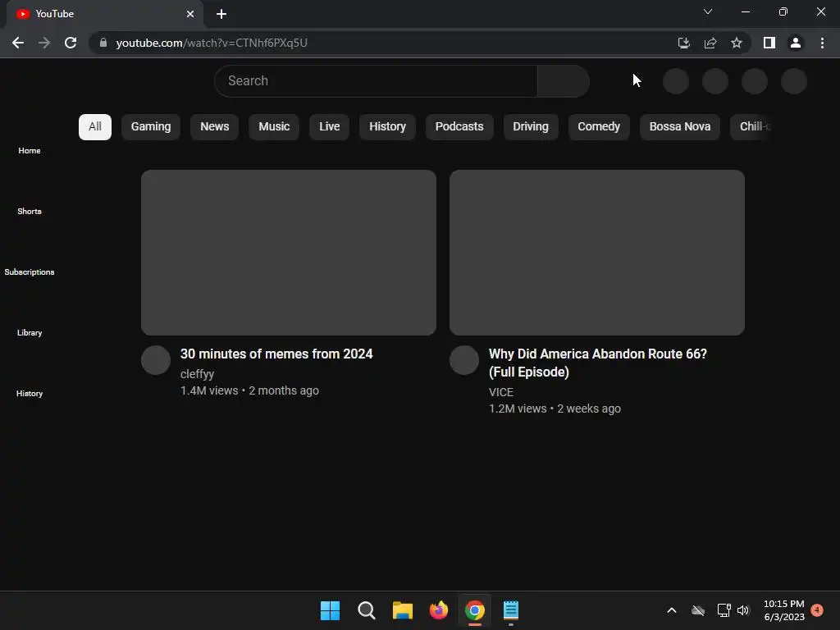Viewport: 840px width, 630px height.
Task: Filter videos by Music
Action: tap(274, 127)
